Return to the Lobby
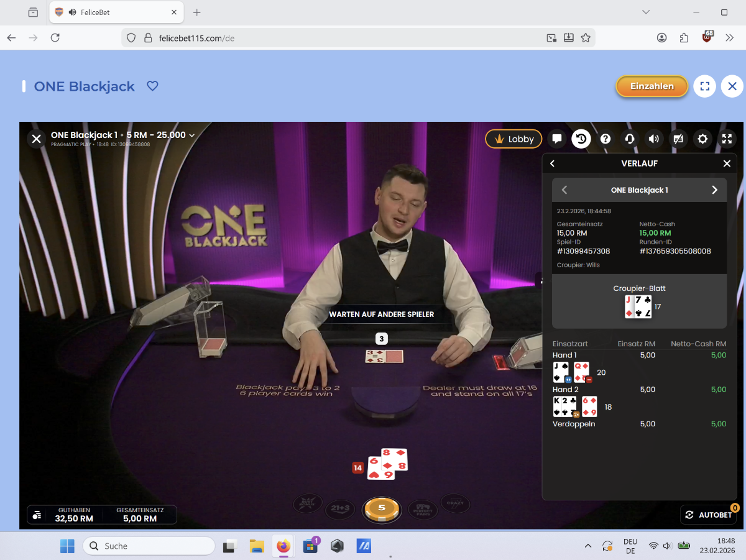 pyautogui.click(x=513, y=139)
